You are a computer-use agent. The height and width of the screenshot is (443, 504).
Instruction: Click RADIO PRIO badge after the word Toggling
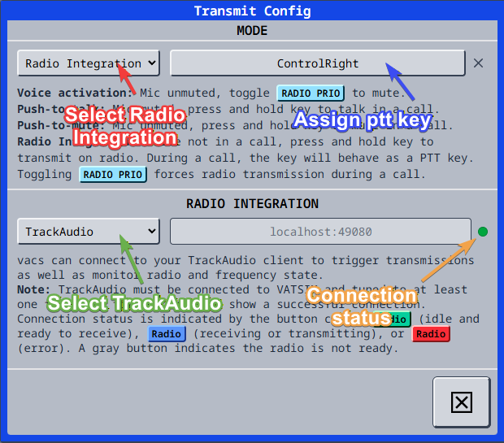pyautogui.click(x=113, y=174)
